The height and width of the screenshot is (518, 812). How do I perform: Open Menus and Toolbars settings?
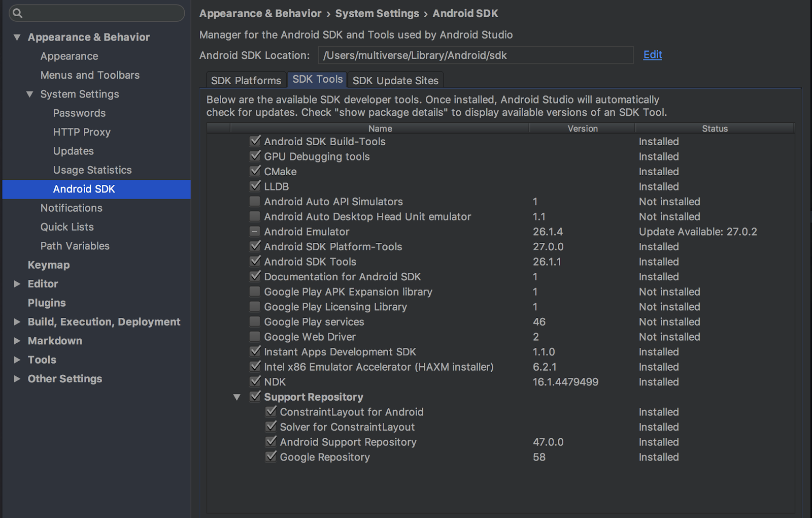90,75
